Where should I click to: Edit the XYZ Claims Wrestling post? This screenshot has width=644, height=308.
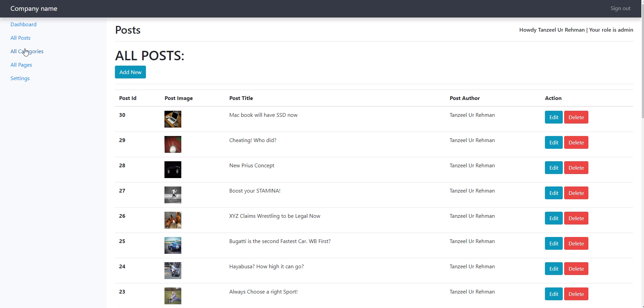click(553, 218)
